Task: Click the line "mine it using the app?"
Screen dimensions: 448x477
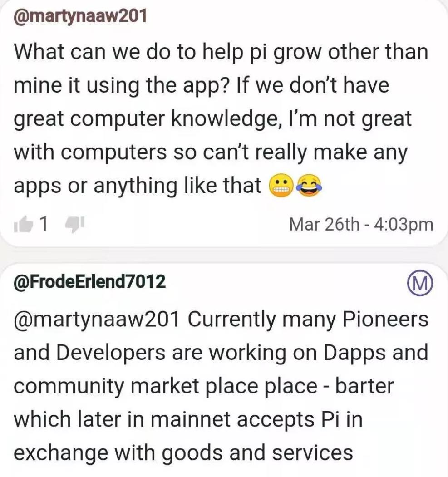Action: coord(121,86)
